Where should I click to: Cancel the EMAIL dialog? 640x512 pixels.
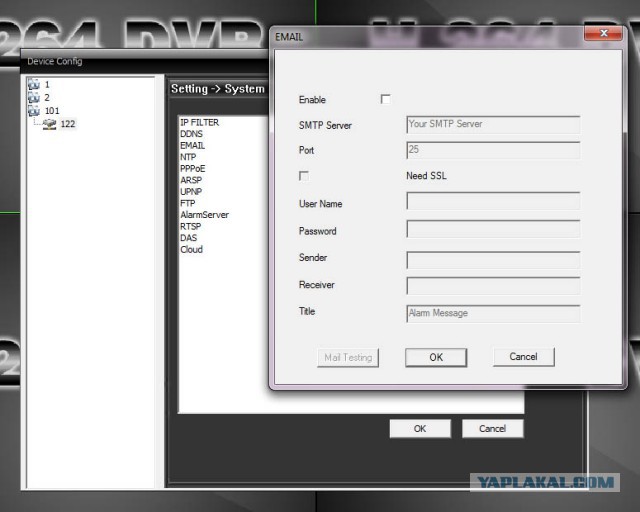[x=524, y=357]
